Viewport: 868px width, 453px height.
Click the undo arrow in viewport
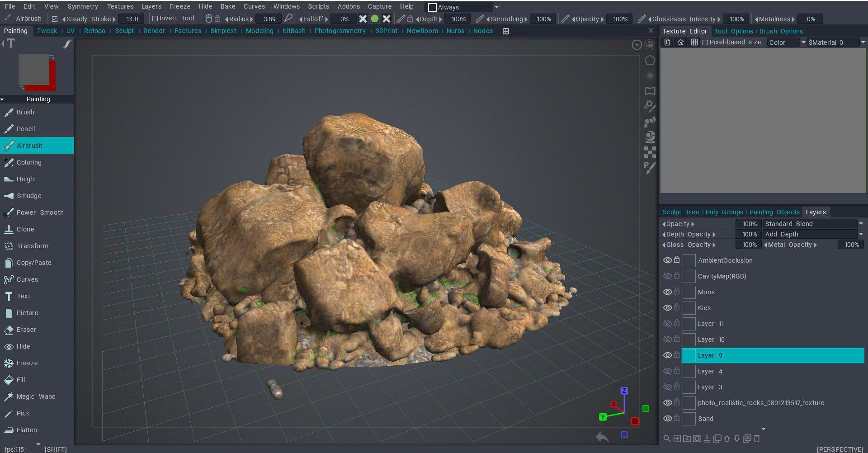coord(602,437)
